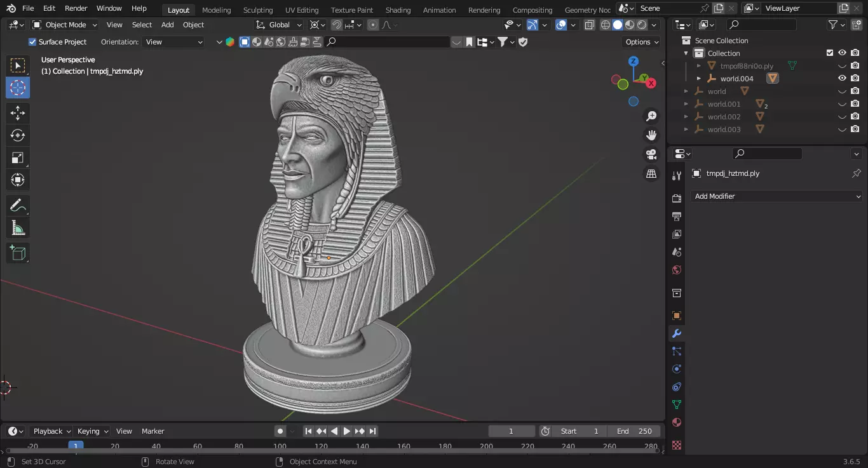Screen dimensions: 868x468
Task: Select the Add Cube tool
Action: pos(18,253)
